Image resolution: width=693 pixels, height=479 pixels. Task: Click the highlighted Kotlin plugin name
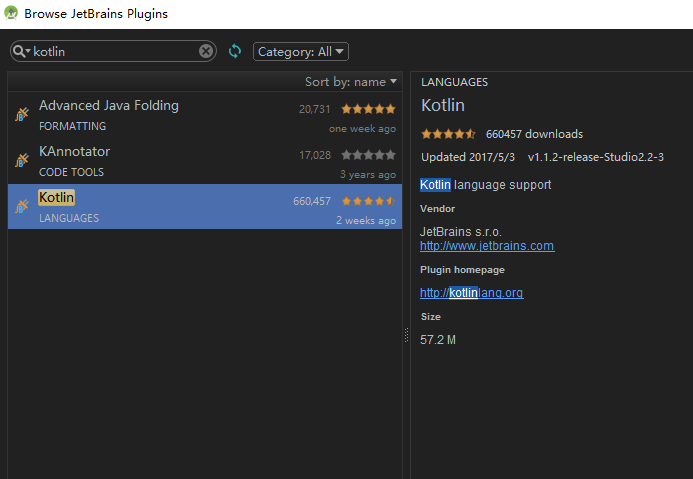(x=56, y=197)
